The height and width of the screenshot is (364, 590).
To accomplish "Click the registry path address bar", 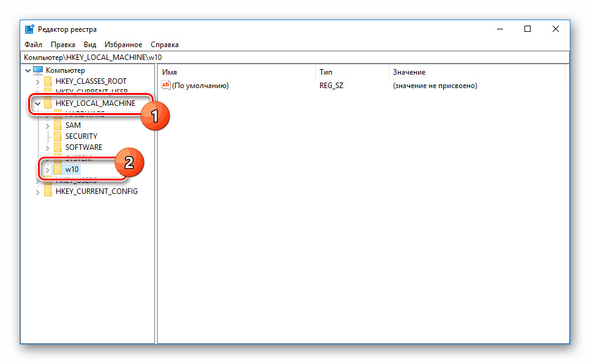I will tap(296, 57).
